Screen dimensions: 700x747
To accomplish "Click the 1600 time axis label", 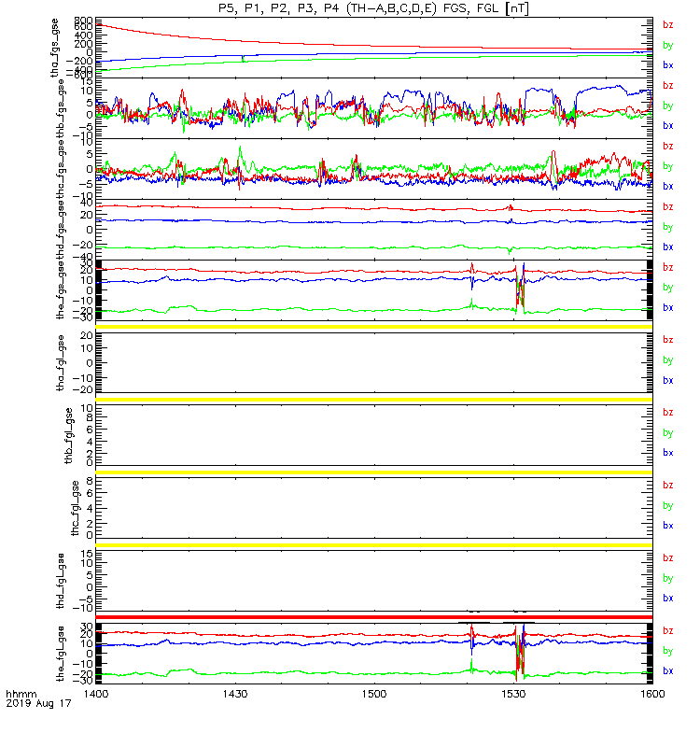I will pyautogui.click(x=652, y=694).
